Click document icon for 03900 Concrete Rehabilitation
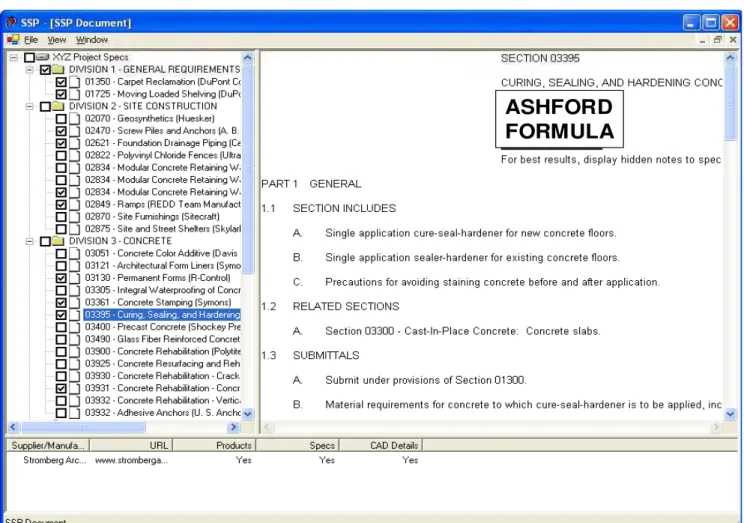744x523 pixels. pos(74,352)
